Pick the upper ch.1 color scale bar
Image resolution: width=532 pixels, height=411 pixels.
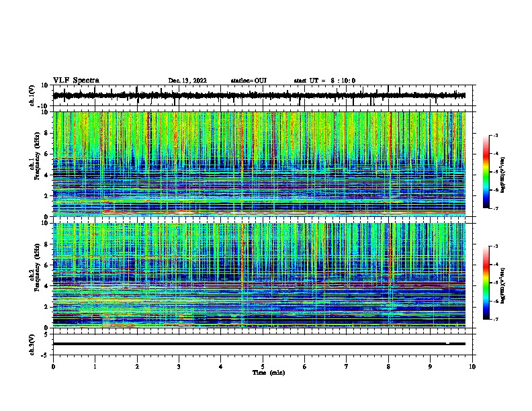tap(486, 172)
